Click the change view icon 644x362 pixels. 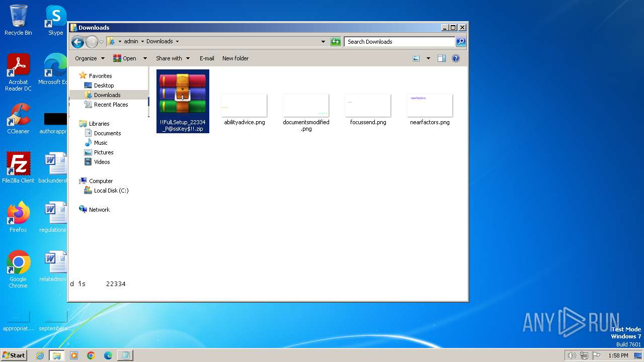[x=416, y=58]
